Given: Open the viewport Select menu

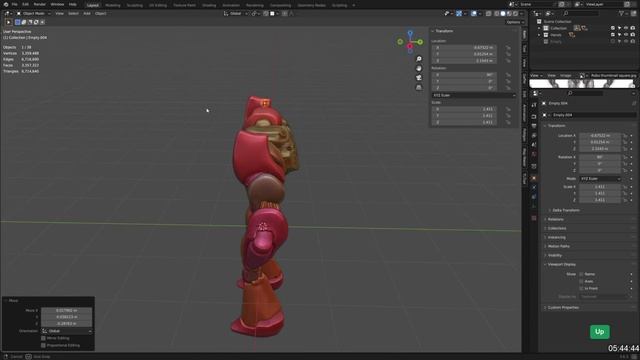Looking at the screenshot, I should [x=73, y=13].
